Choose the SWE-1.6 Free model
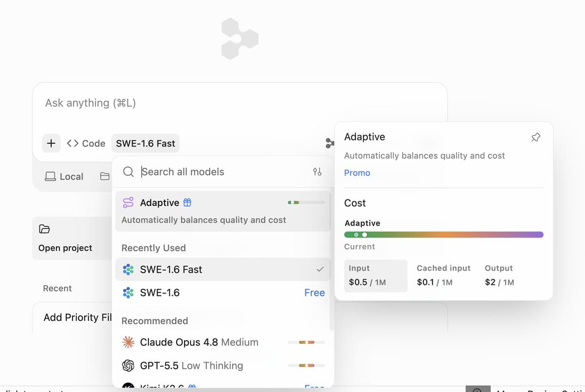The width and height of the screenshot is (585, 392). point(223,293)
